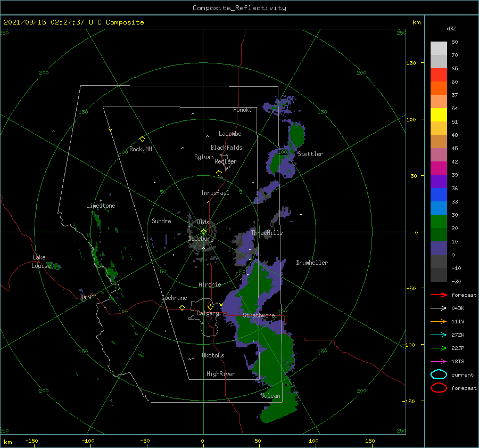Click the yellow diamond marker near Cochrane
This screenshot has height=448, width=479.
[x=183, y=307]
